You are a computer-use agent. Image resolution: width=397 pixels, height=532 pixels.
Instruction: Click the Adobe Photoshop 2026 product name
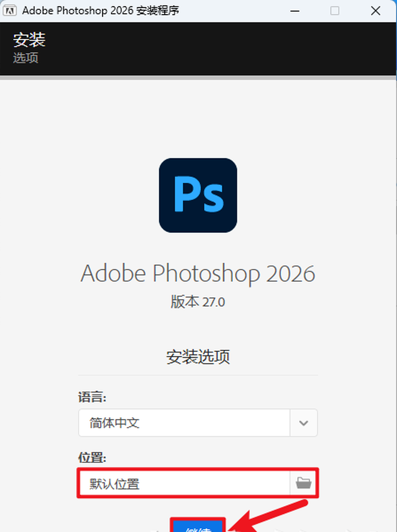pyautogui.click(x=198, y=273)
